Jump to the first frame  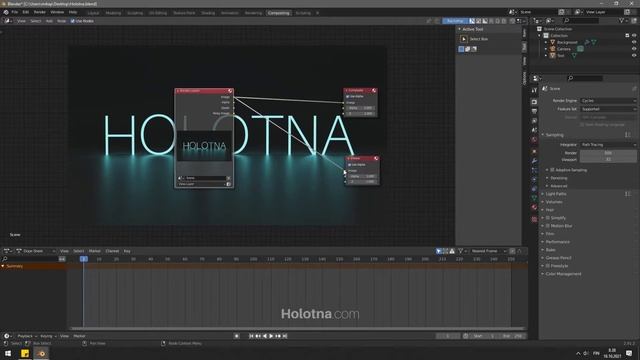251,336
